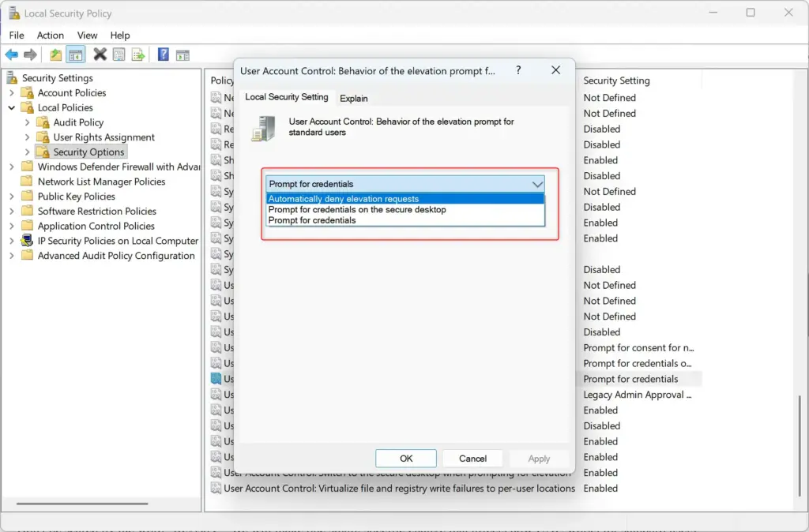Click the Windows Defender Firewall folder icon
The height and width of the screenshot is (532, 809).
click(28, 167)
